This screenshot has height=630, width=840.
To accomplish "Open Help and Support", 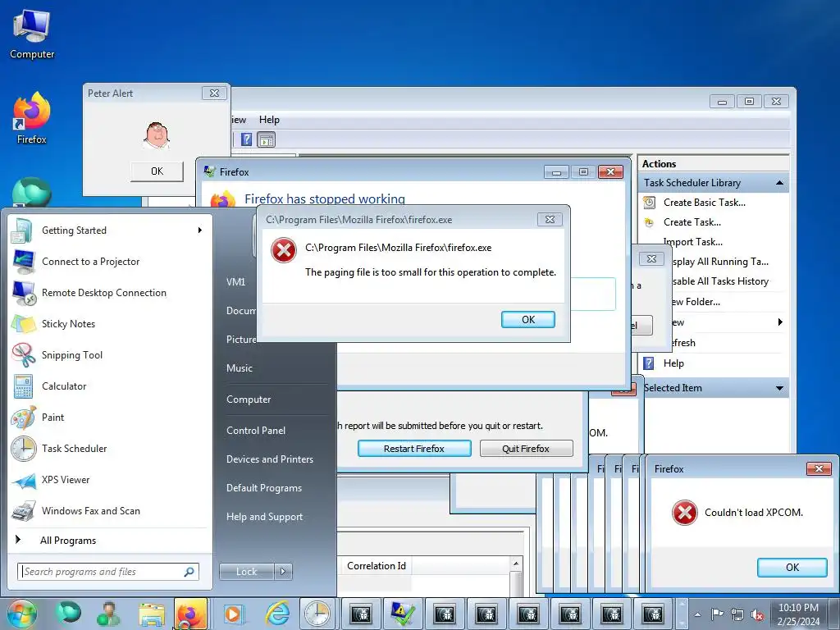I will [x=264, y=517].
